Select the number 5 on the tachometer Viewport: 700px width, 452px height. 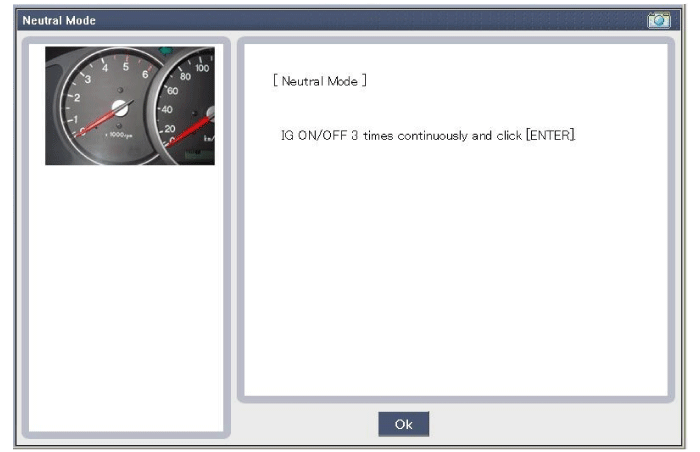[126, 66]
